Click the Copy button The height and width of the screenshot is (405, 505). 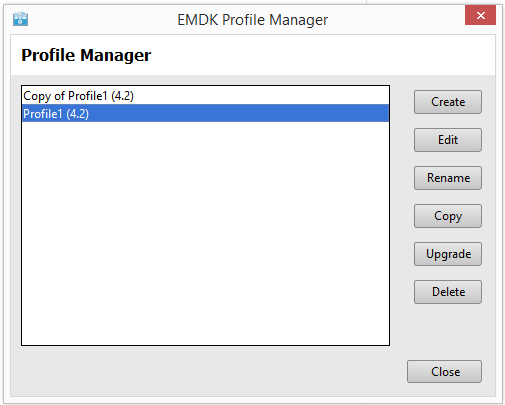448,216
